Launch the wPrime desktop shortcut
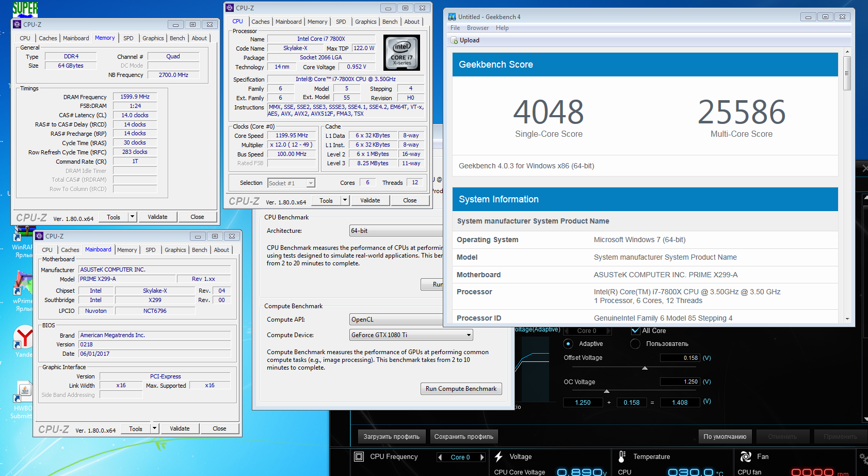 (23, 290)
